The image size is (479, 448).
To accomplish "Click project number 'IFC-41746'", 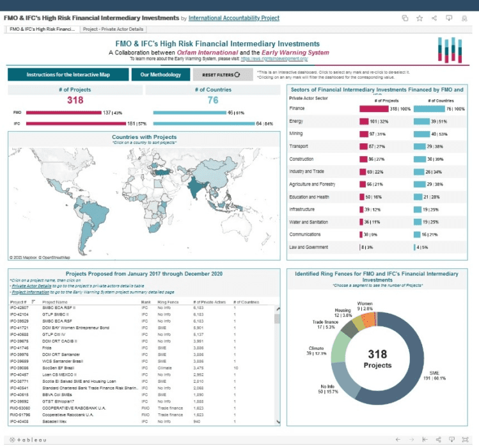I will 19,348.
